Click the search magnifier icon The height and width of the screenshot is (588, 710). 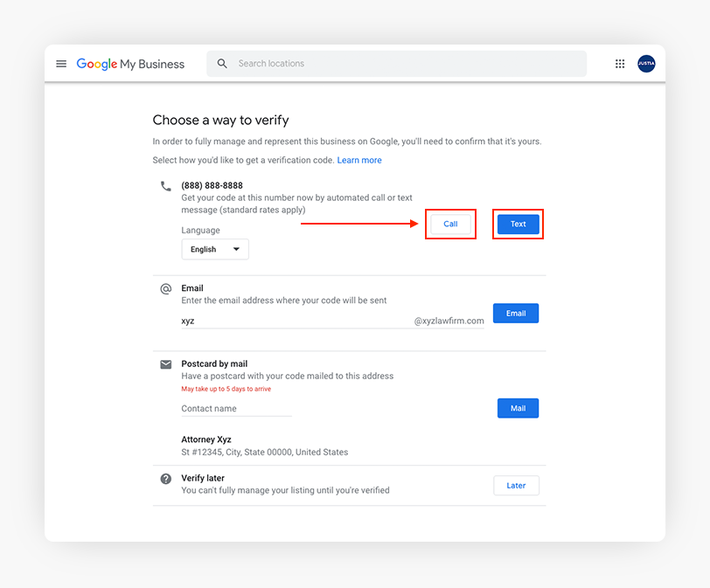click(222, 64)
